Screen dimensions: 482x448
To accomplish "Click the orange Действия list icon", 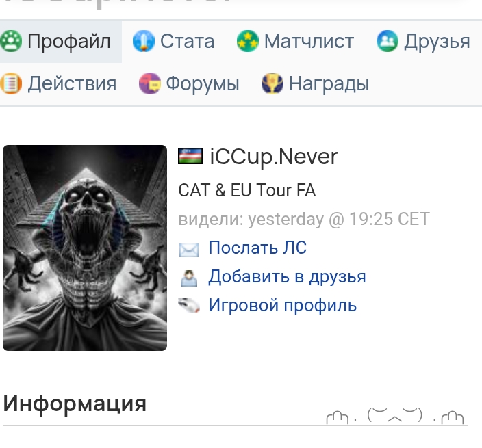I will pyautogui.click(x=11, y=83).
